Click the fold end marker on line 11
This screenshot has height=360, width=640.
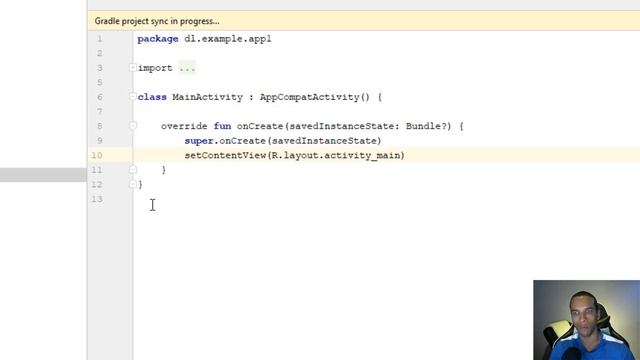[133, 169]
